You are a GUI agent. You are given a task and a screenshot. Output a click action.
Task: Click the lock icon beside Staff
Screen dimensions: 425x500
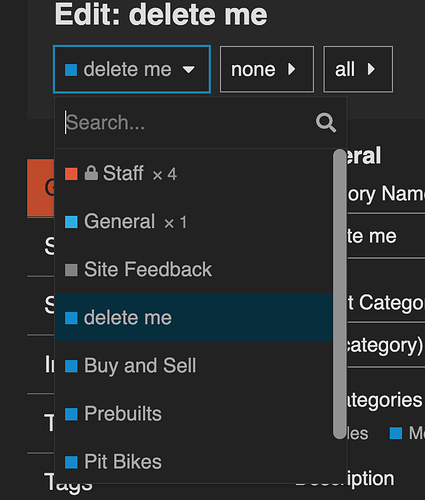[91, 173]
